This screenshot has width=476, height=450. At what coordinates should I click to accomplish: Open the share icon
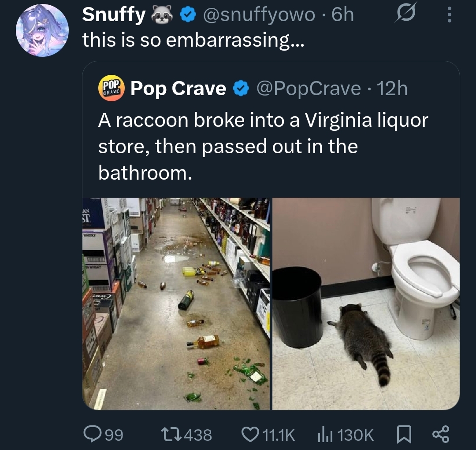[x=441, y=435]
